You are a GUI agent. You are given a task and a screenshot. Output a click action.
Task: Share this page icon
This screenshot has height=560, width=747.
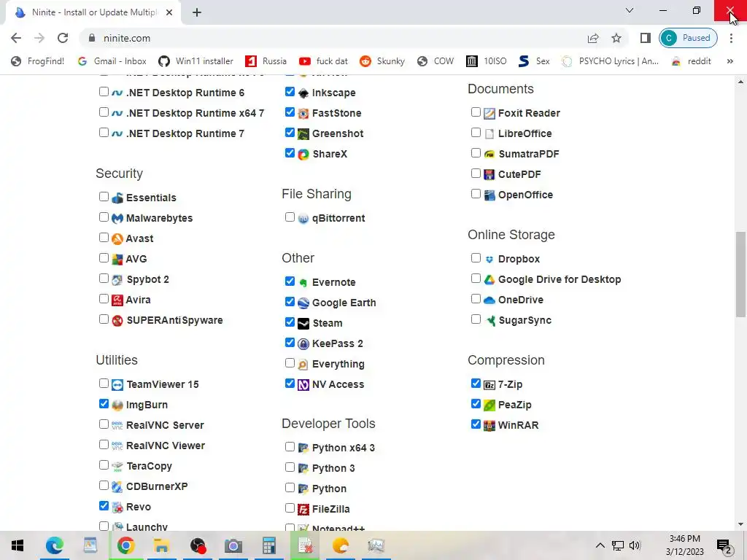tap(593, 38)
